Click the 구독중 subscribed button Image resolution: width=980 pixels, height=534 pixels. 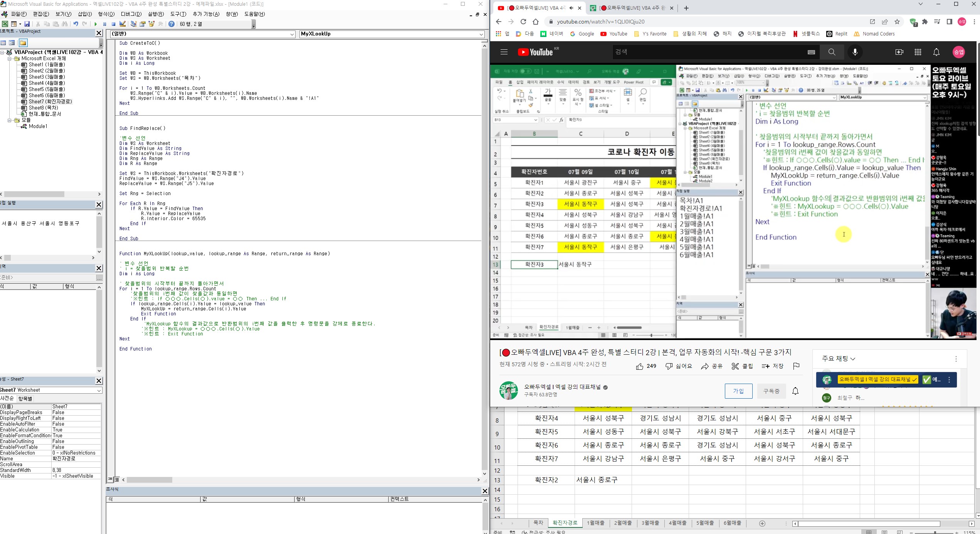(771, 391)
